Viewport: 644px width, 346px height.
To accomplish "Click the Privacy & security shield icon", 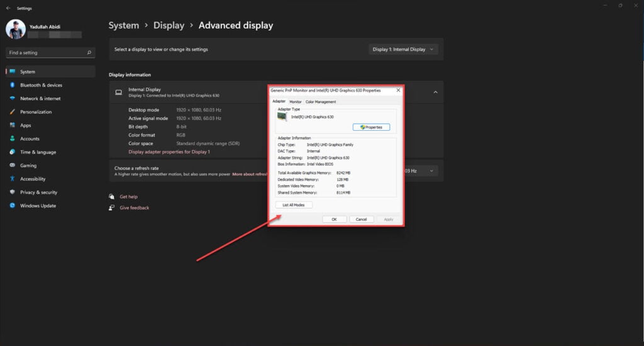I will coord(13,192).
